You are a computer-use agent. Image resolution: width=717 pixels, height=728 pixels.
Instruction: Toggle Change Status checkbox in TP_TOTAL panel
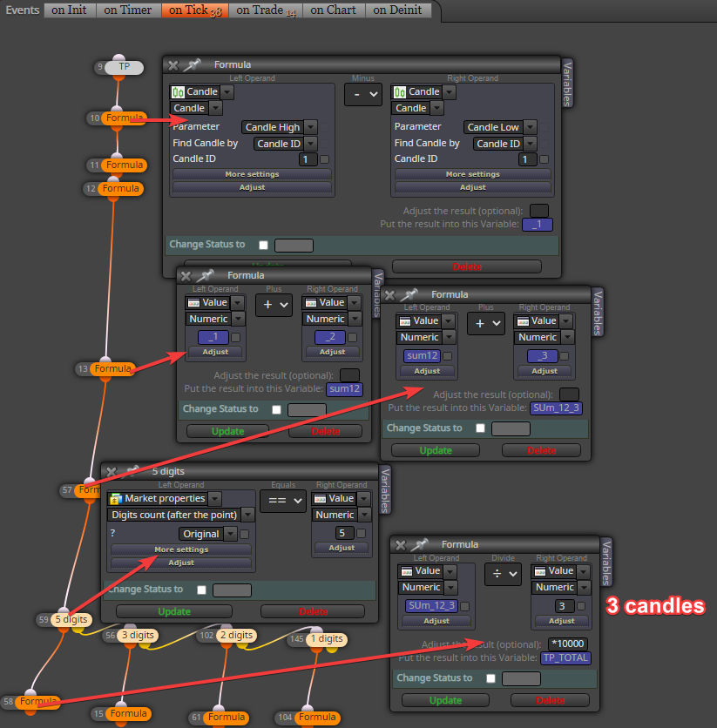(490, 678)
